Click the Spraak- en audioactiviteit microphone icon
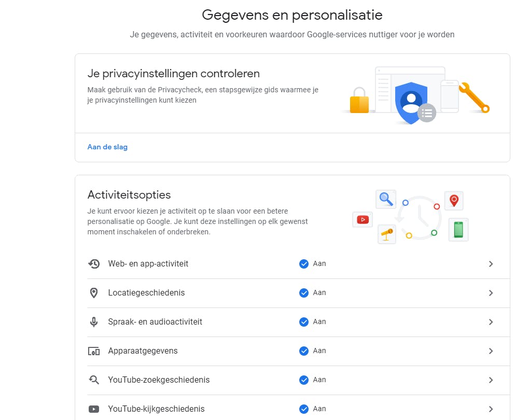Image resolution: width=515 pixels, height=420 pixels. pos(94,322)
